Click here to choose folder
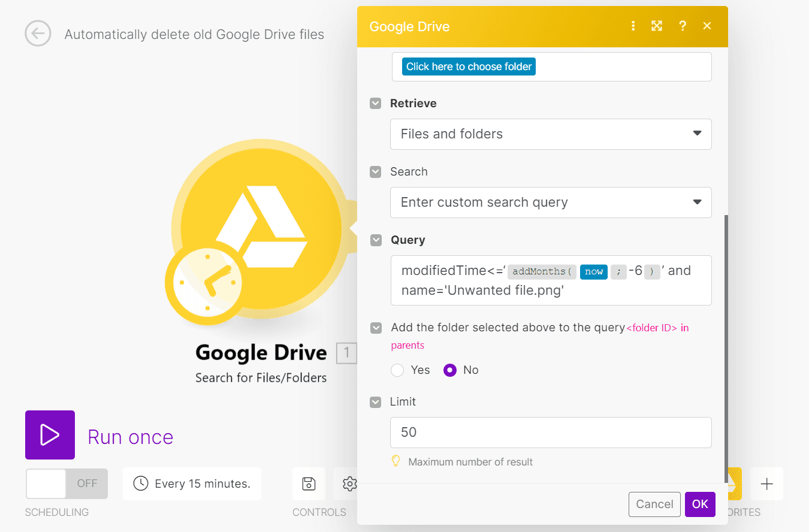This screenshot has height=532, width=809. tap(468, 66)
